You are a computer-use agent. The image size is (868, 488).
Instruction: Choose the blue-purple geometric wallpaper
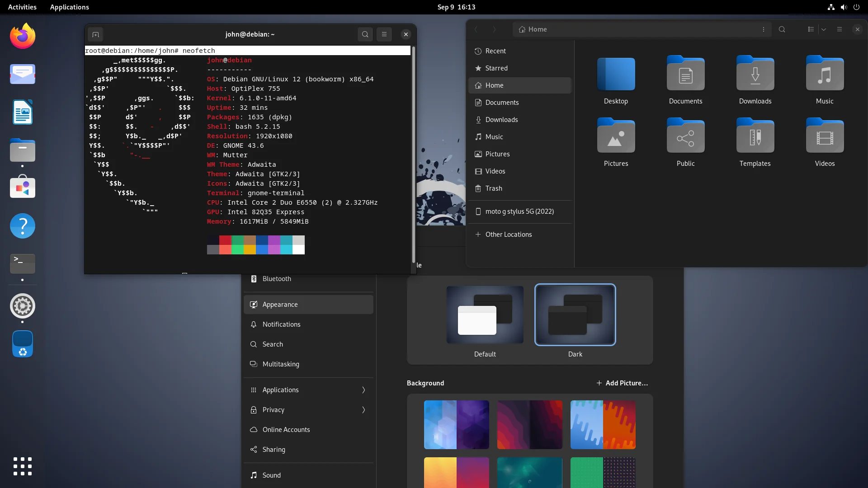pyautogui.click(x=456, y=425)
